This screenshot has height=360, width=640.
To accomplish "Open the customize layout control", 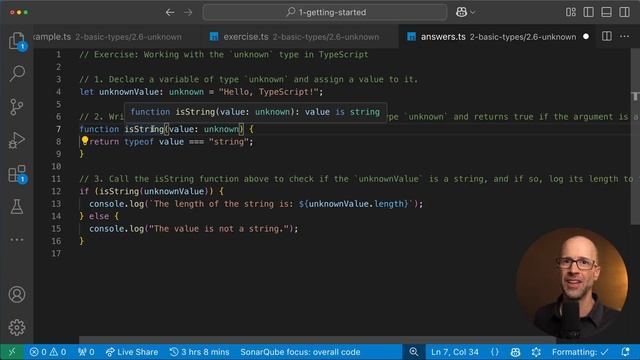I will pyautogui.click(x=571, y=12).
